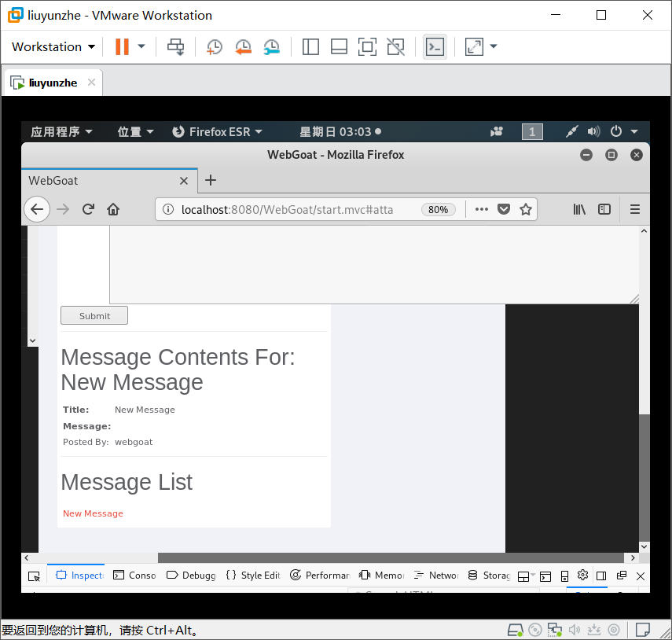
Task: Open the New Message link in Message List
Action: tap(93, 513)
